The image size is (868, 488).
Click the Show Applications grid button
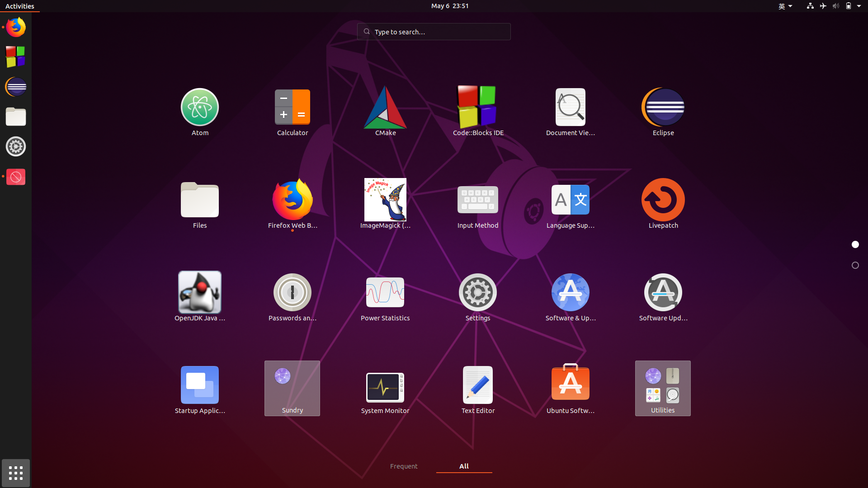(x=16, y=473)
